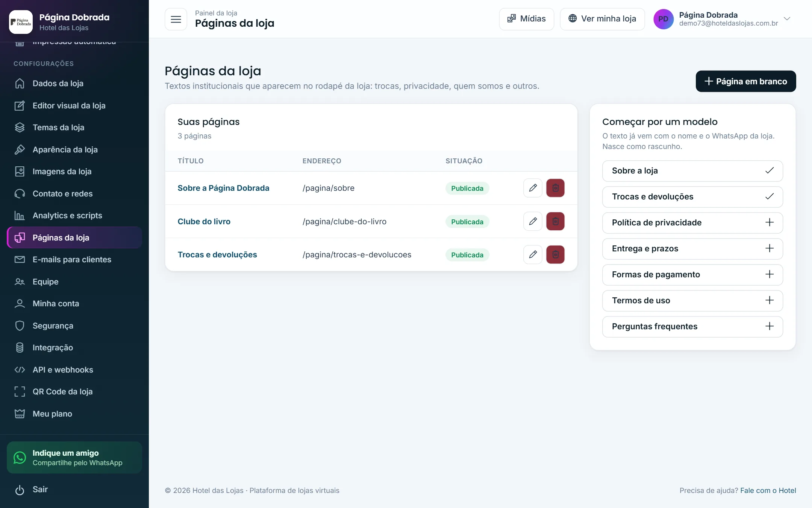The height and width of the screenshot is (508, 812).
Task: Click Fale com o Hotel link
Action: click(768, 490)
